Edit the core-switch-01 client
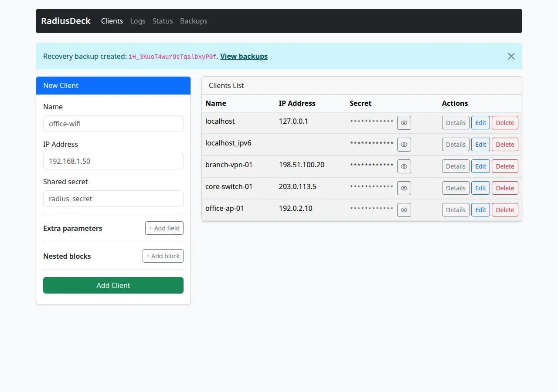Image resolution: width=558 pixels, height=392 pixels. 480,188
